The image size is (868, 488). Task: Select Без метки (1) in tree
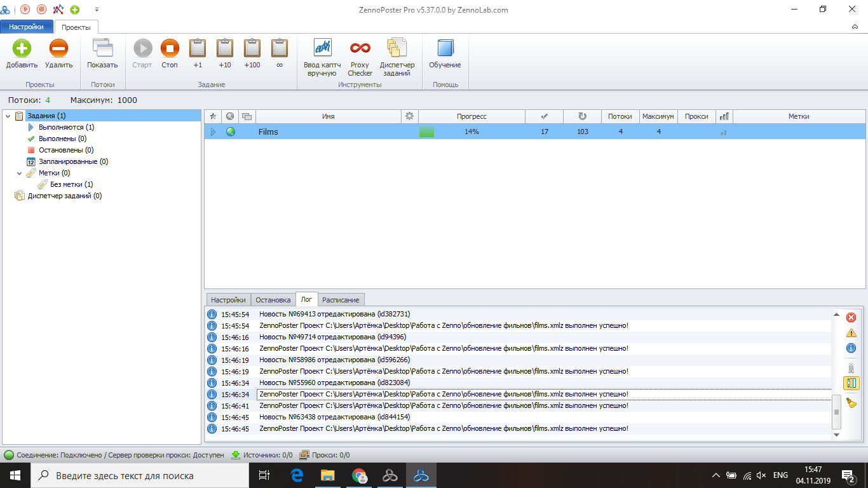point(71,184)
